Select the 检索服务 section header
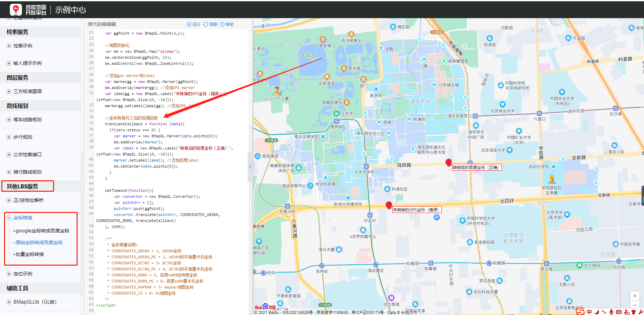 coord(17,32)
